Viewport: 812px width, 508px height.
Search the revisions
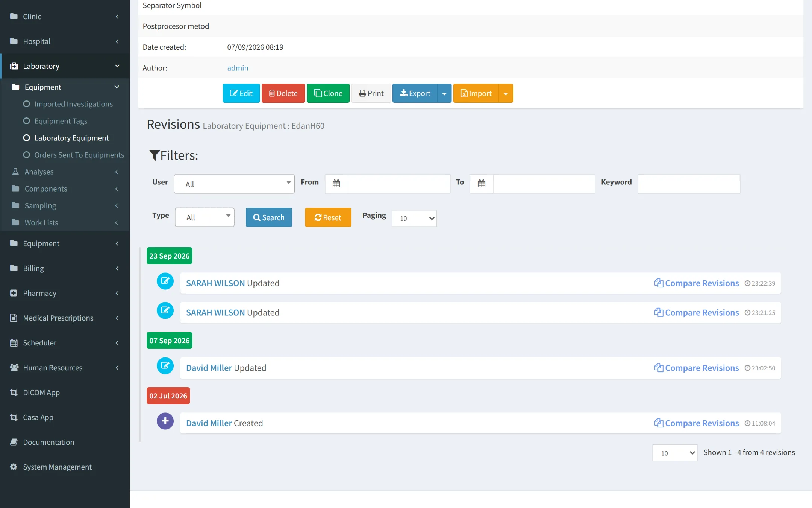[269, 217]
